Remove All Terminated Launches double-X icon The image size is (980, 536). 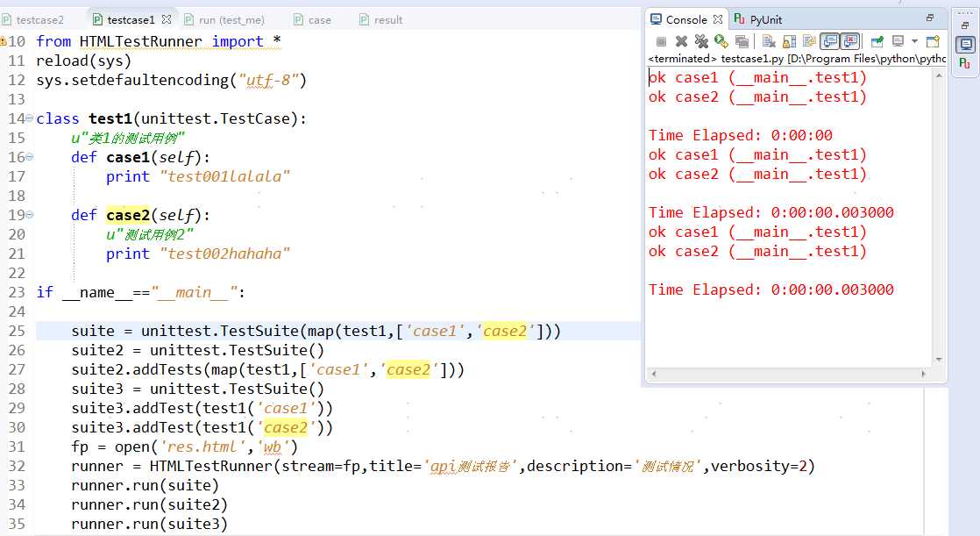(701, 41)
